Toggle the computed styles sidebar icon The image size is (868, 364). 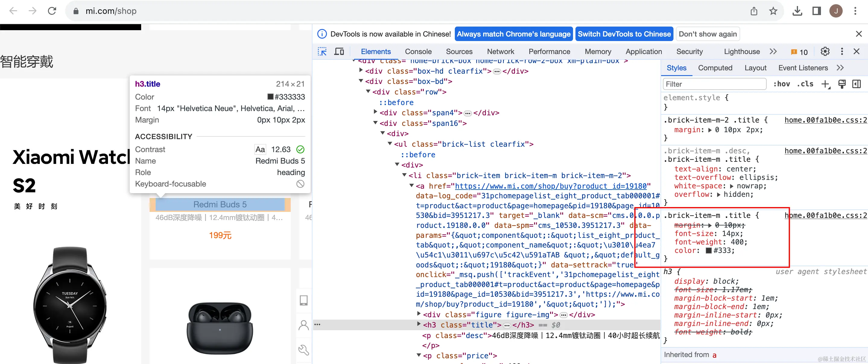click(x=856, y=84)
